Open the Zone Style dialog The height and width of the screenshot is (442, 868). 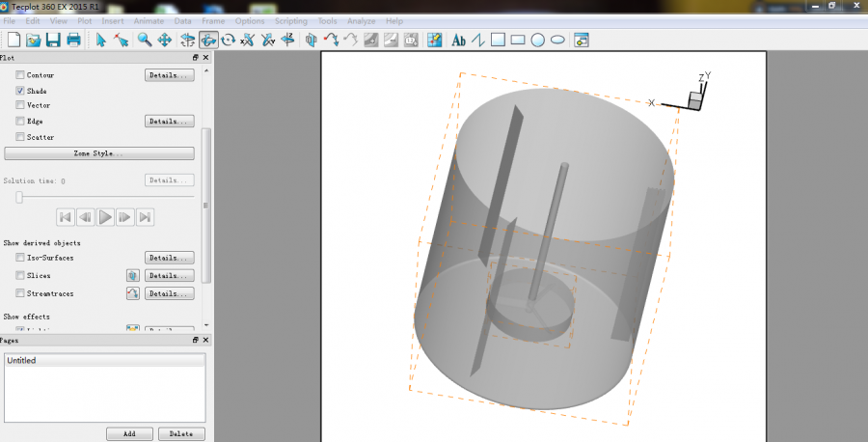tap(99, 153)
